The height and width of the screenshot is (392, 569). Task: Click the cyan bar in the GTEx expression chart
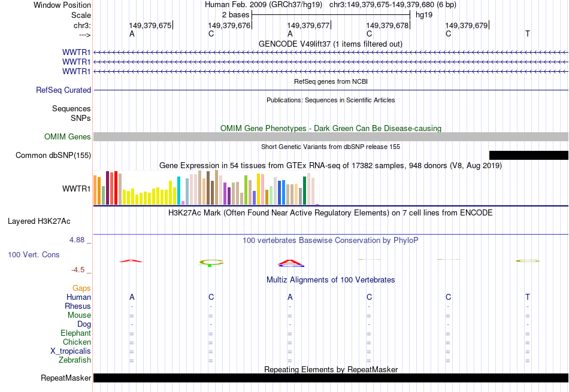click(178, 191)
